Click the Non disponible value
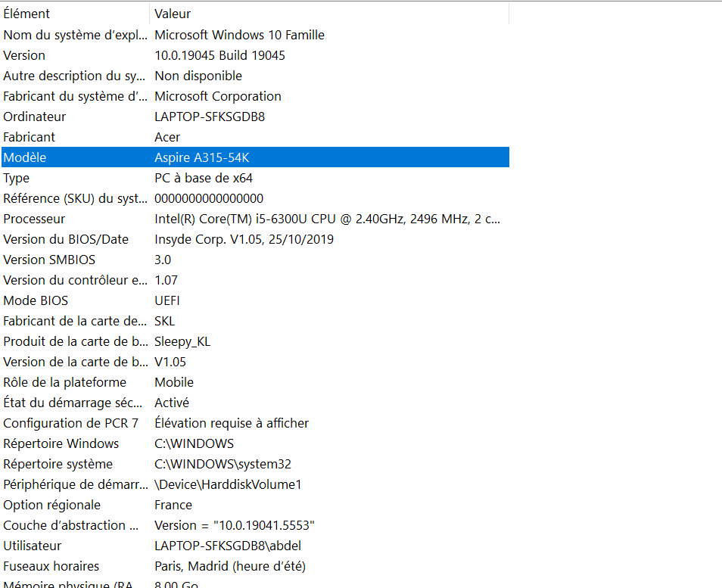Image resolution: width=722 pixels, height=588 pixels. click(x=198, y=76)
